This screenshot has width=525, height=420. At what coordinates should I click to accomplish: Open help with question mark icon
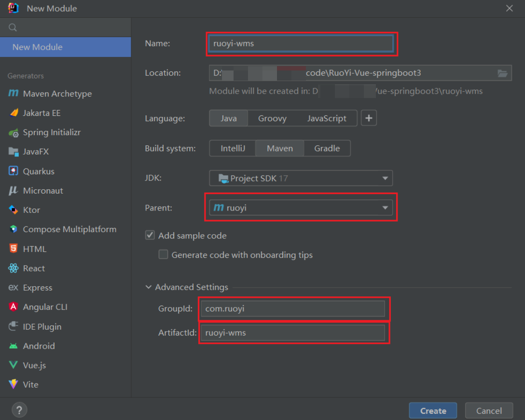[19, 410]
